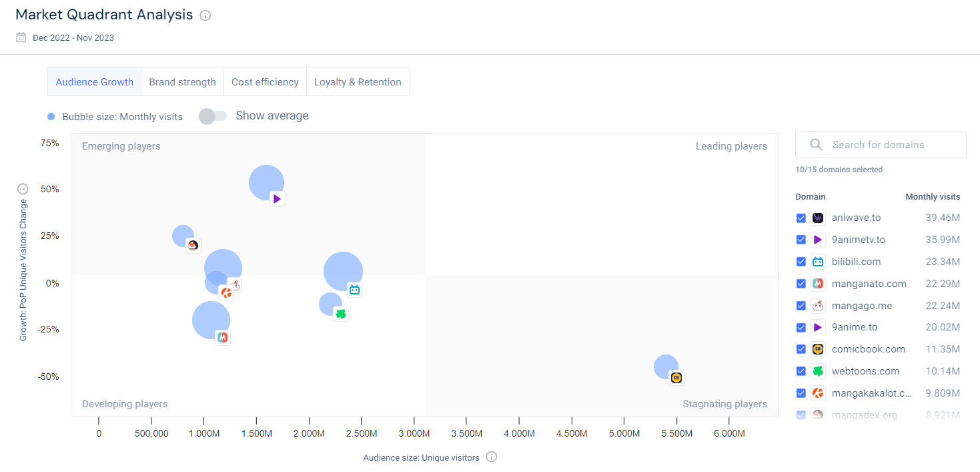Click manganato M icon marker in chart
Image resolution: width=980 pixels, height=472 pixels.
223,338
